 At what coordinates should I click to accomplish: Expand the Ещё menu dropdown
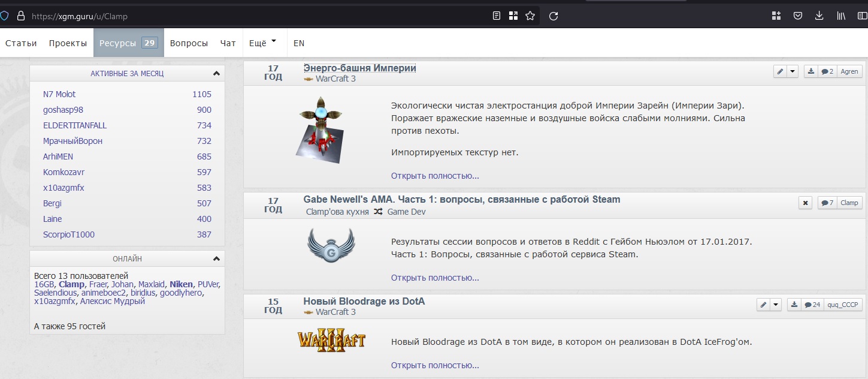tap(263, 43)
